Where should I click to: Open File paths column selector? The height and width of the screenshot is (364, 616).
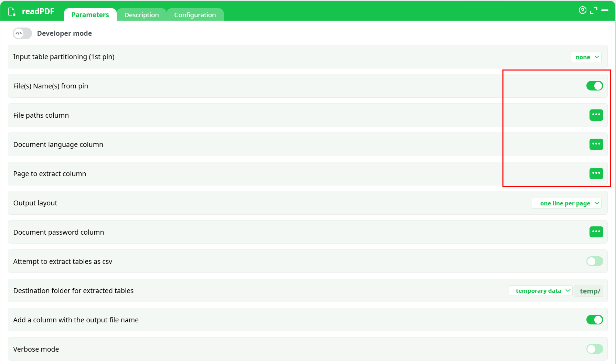tap(596, 115)
